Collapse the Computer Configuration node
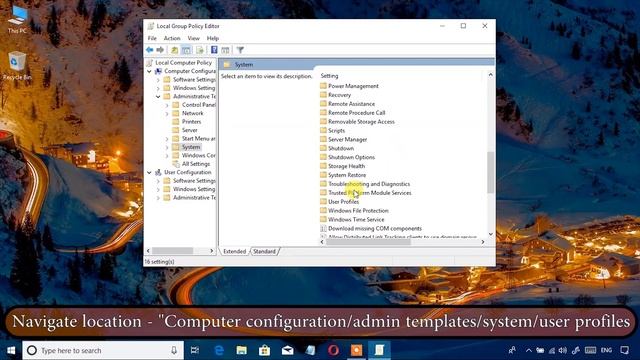Image resolution: width=640 pixels, height=360 pixels. coord(149,71)
